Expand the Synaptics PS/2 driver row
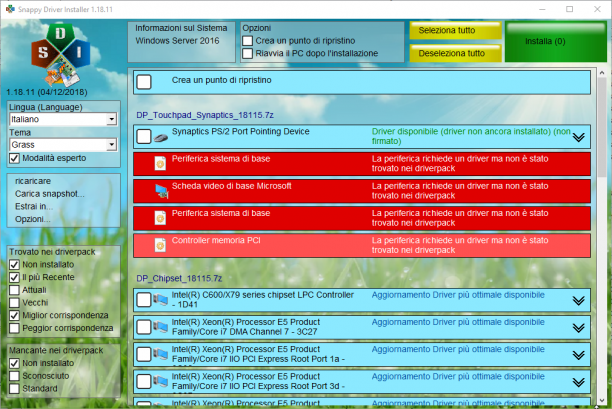This screenshot has width=612, height=409. (x=578, y=137)
